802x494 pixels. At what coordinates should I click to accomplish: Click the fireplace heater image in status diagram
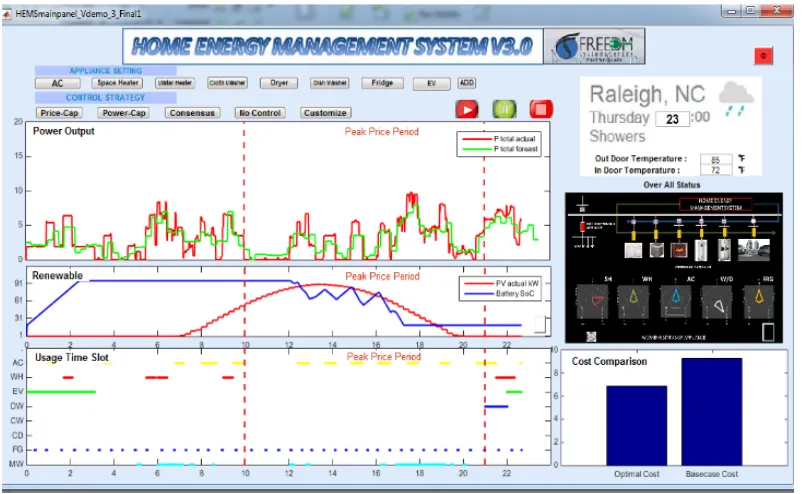pos(679,251)
